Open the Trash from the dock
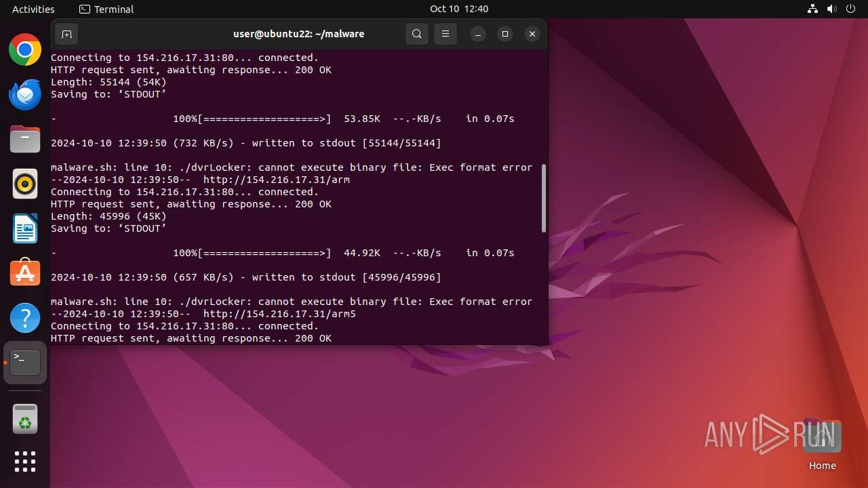Screen dimensions: 868x488 tap(25, 419)
